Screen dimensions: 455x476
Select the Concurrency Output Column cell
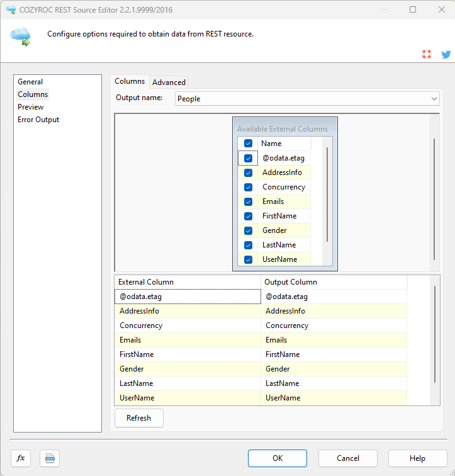[334, 326]
